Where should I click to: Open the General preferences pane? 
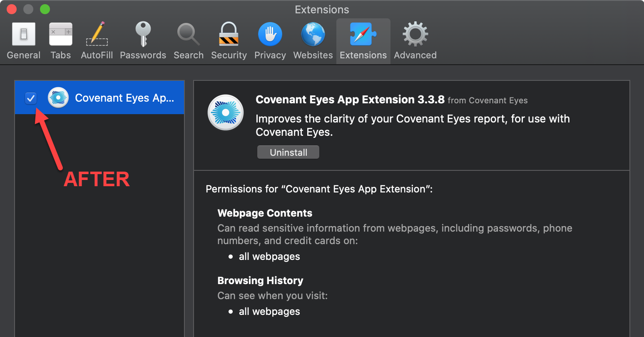point(24,41)
